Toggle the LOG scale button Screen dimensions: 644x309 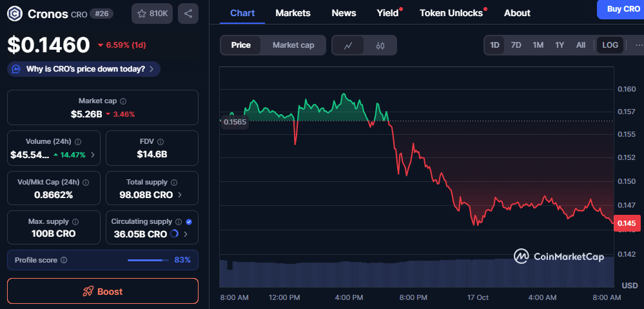coord(610,45)
